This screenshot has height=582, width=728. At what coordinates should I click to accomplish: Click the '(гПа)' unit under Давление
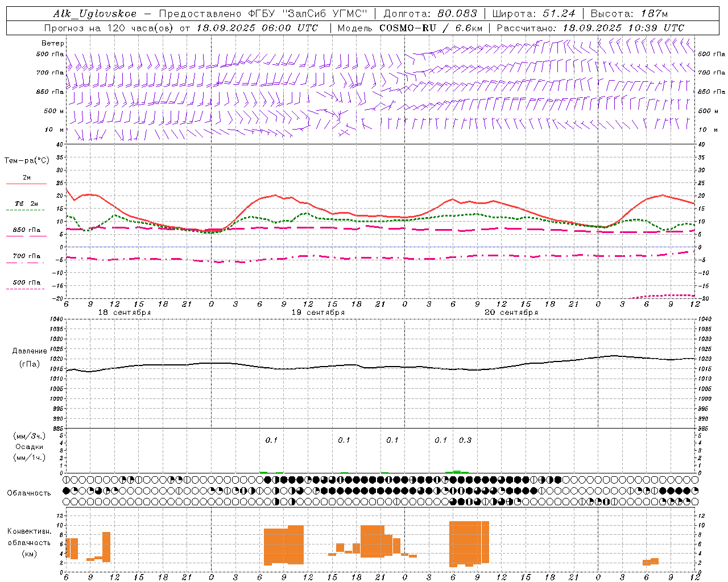[30, 364]
